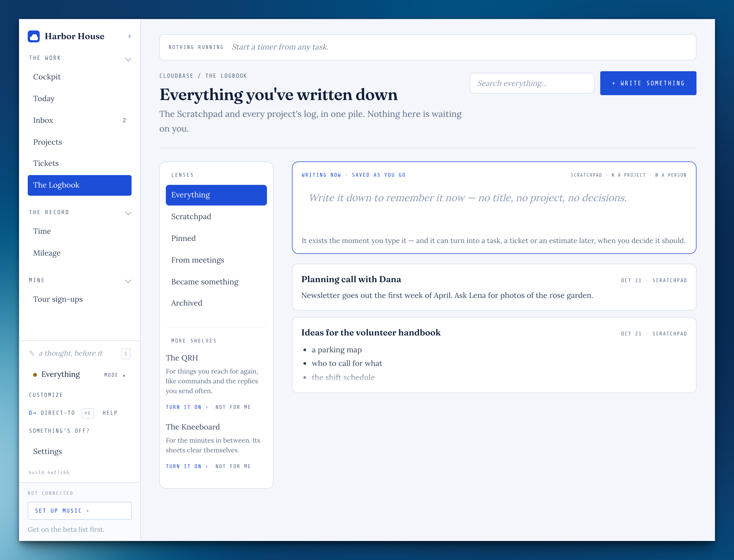
Task: Select The Logbook sidebar item
Action: coord(80,185)
